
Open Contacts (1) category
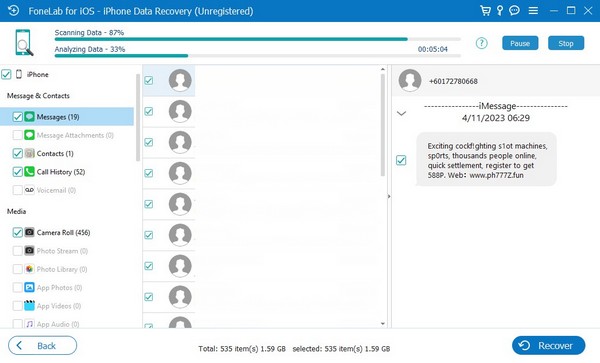(55, 154)
